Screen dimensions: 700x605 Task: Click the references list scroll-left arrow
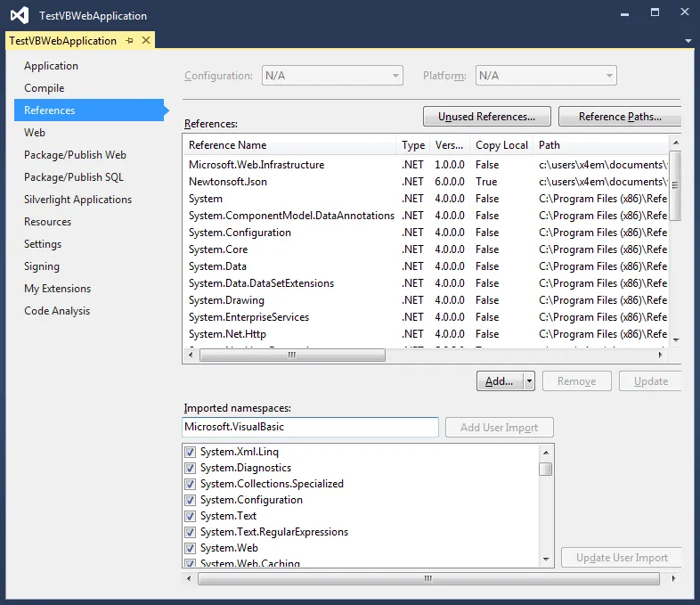click(191, 356)
